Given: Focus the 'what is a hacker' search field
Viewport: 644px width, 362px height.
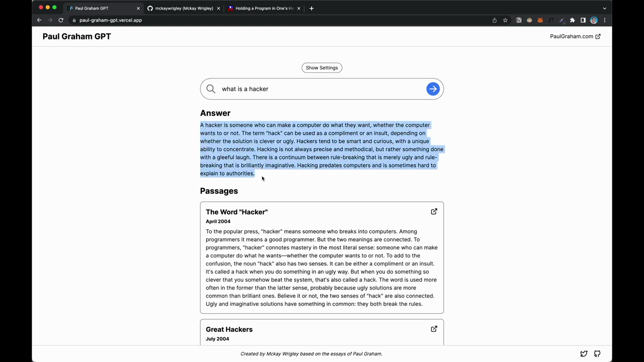Looking at the screenshot, I should (322, 89).
